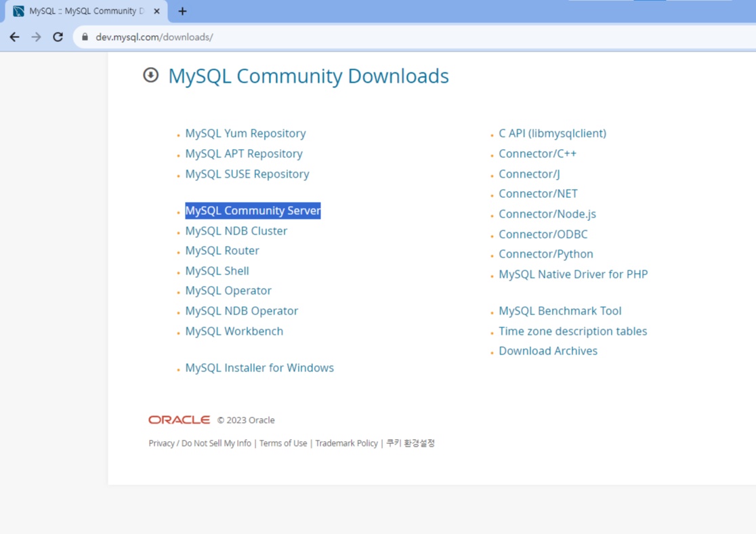This screenshot has width=756, height=534.
Task: Open MySQL Workbench link
Action: tap(234, 331)
